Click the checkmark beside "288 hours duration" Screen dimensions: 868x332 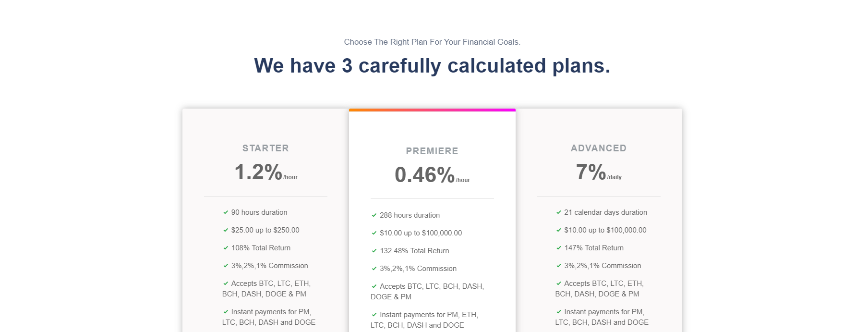(x=374, y=215)
